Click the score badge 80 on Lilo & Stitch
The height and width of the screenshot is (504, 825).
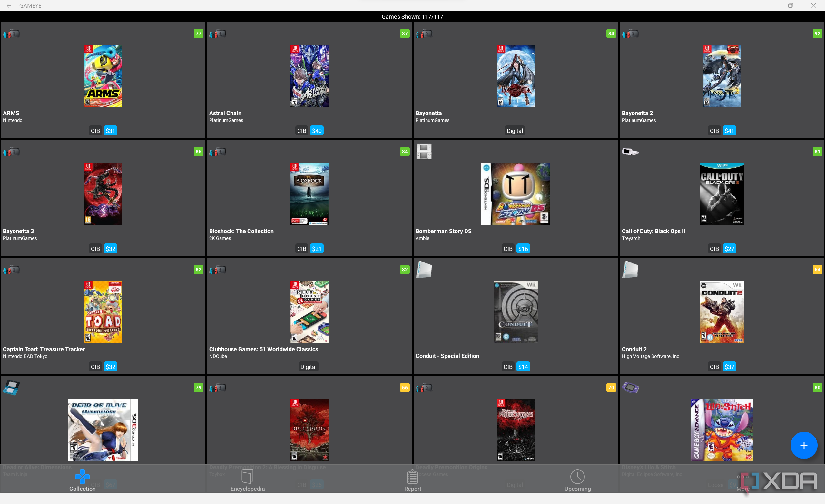coord(817,388)
